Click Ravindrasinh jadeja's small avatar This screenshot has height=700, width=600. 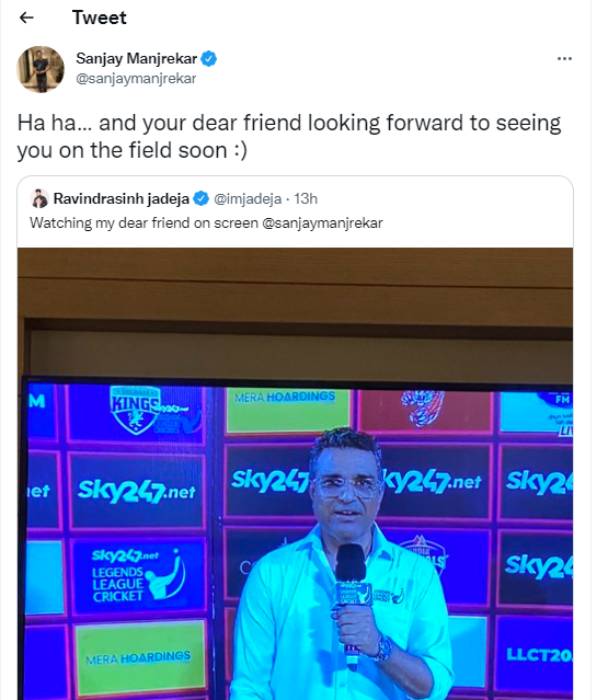click(x=39, y=198)
